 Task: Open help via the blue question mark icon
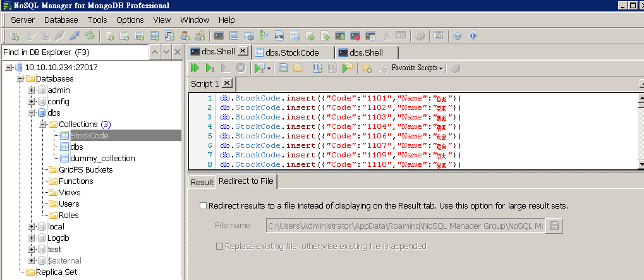click(x=458, y=36)
